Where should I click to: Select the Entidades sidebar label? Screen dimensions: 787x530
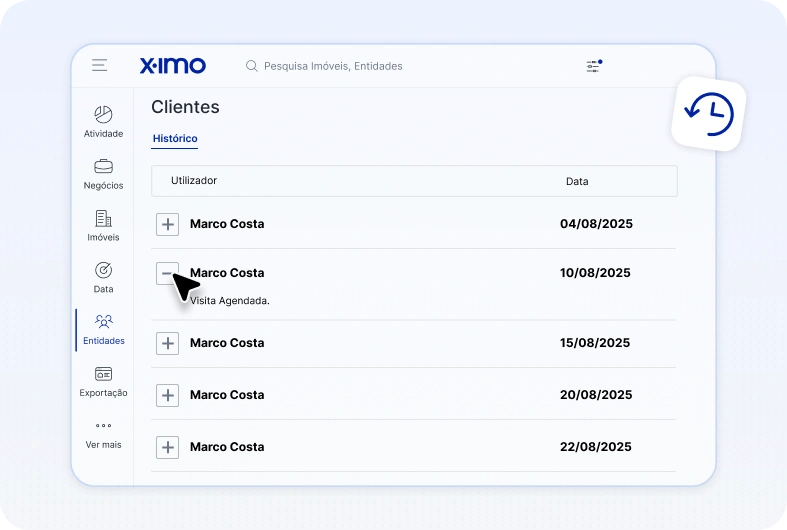point(104,341)
